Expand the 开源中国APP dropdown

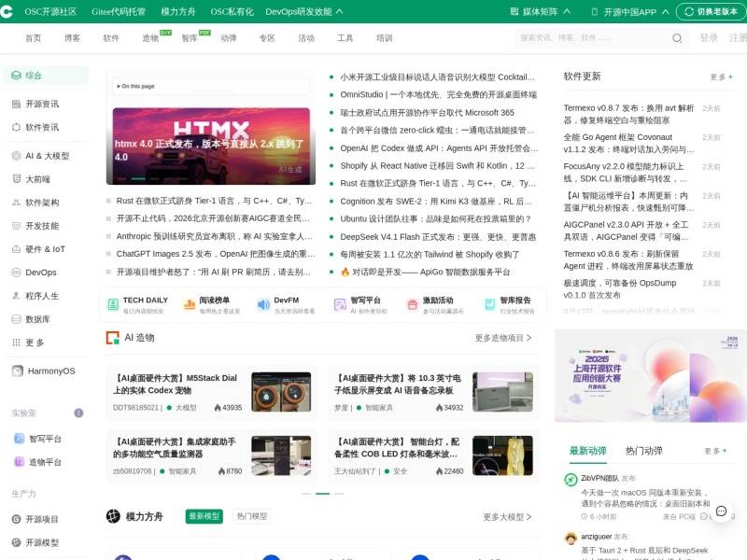629,11
